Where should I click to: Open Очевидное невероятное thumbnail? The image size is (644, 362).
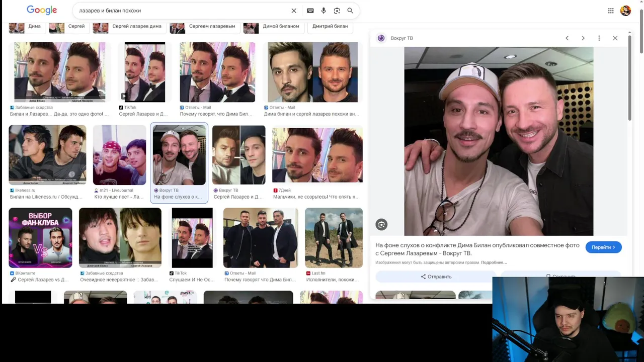120,238
